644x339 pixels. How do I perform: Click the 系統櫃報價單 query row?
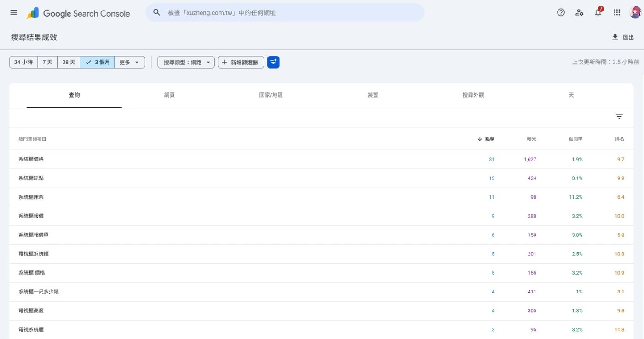(x=321, y=235)
